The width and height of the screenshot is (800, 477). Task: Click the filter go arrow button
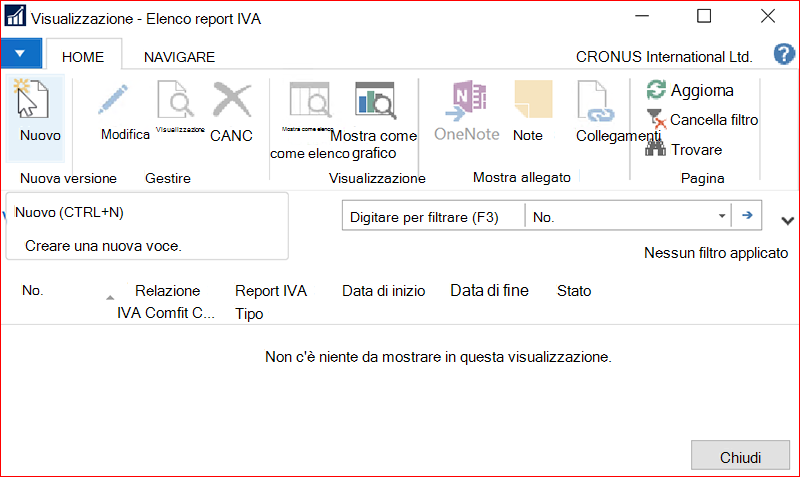click(747, 215)
